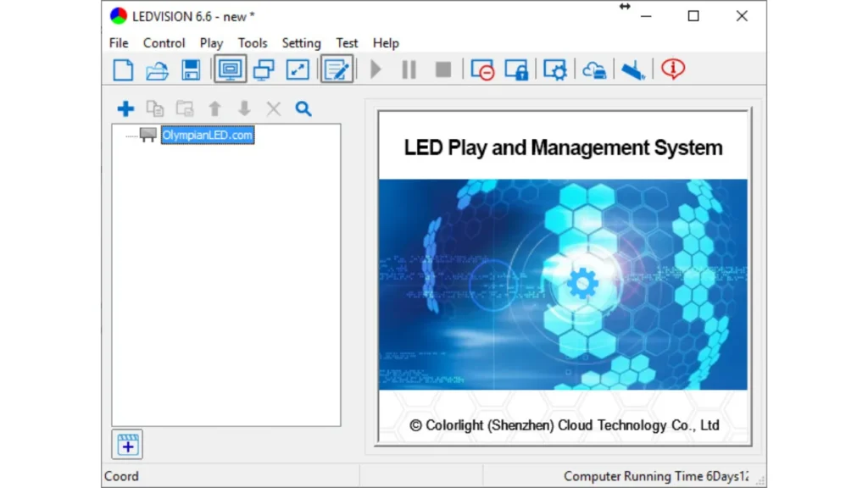Viewport: 868px width, 488px height.
Task: Copy the selected program
Action: [x=155, y=108]
